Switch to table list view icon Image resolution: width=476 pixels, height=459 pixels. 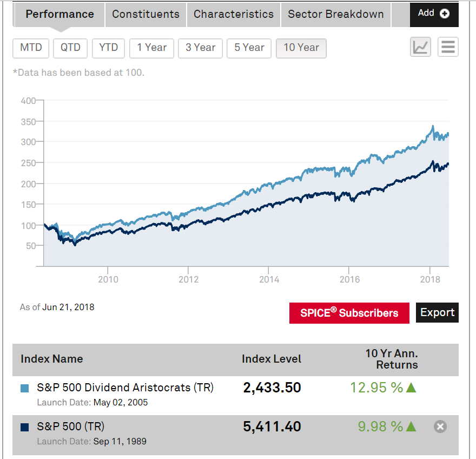coord(448,47)
